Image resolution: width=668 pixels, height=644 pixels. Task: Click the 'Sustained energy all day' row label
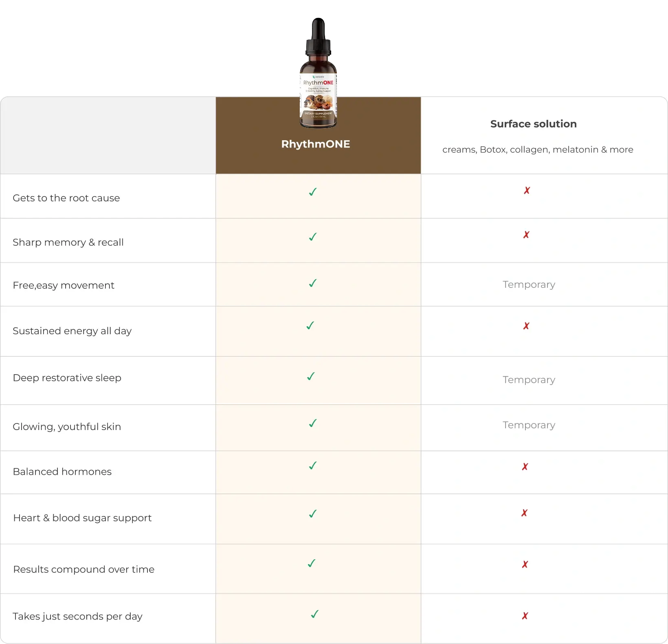coord(72,331)
